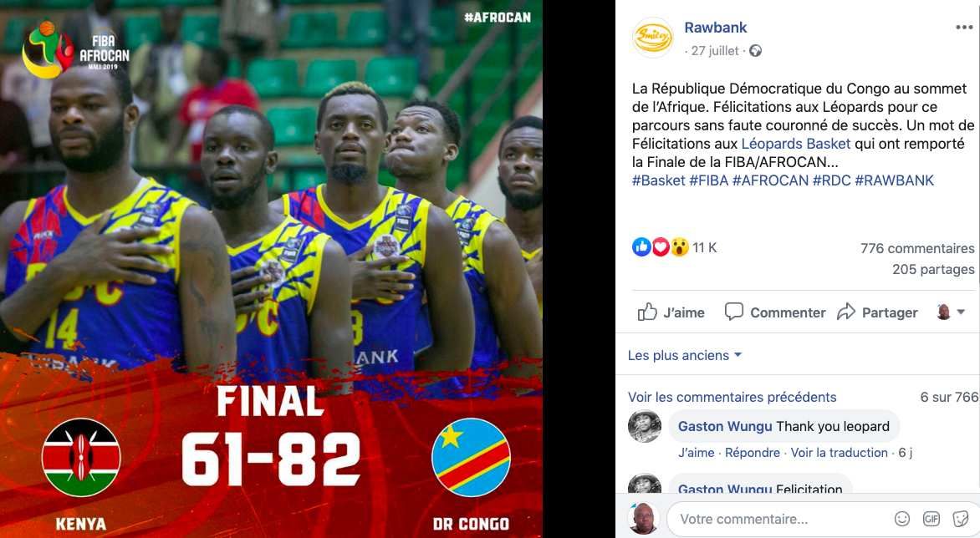The image size is (980, 538).
Task: Open the Rawbank page name link
Action: [x=716, y=28]
